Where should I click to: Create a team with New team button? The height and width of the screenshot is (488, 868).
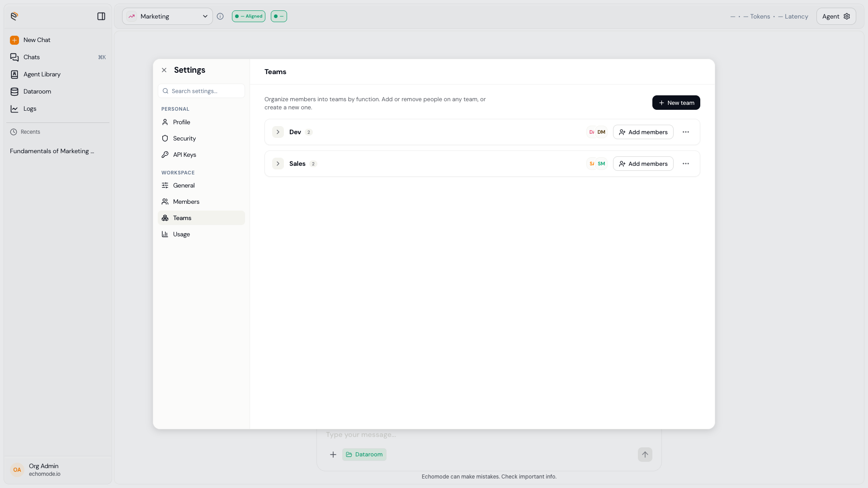pyautogui.click(x=676, y=103)
